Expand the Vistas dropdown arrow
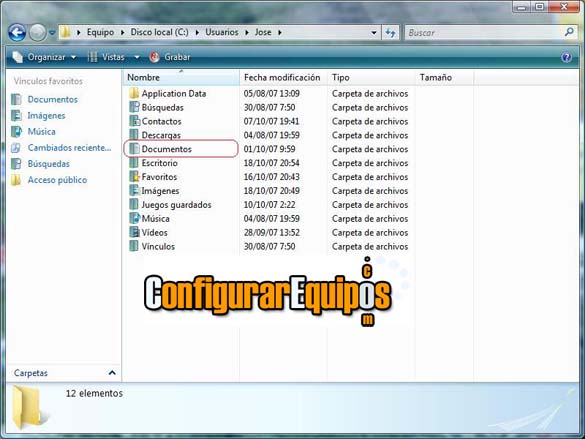585x439 pixels. pyautogui.click(x=137, y=57)
